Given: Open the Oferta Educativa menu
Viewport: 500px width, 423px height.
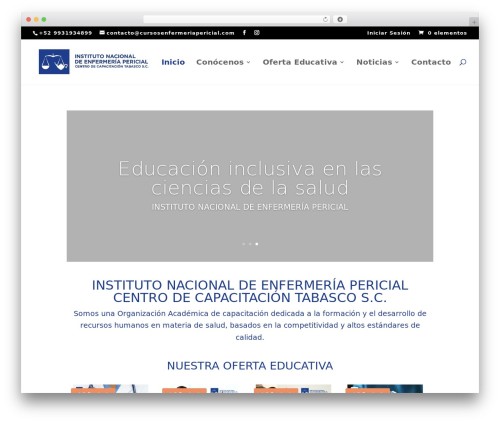Looking at the screenshot, I should pyautogui.click(x=300, y=62).
